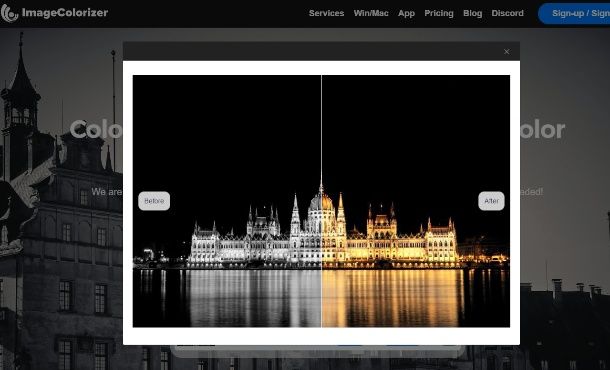Viewport: 610px width, 370px height.
Task: Open the Win/Mac navigation item
Action: point(371,13)
